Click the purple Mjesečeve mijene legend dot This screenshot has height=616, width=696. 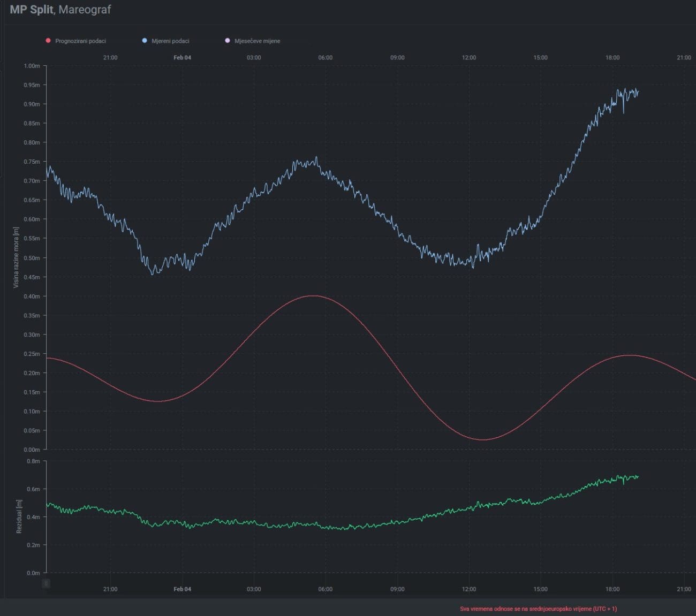point(228,41)
